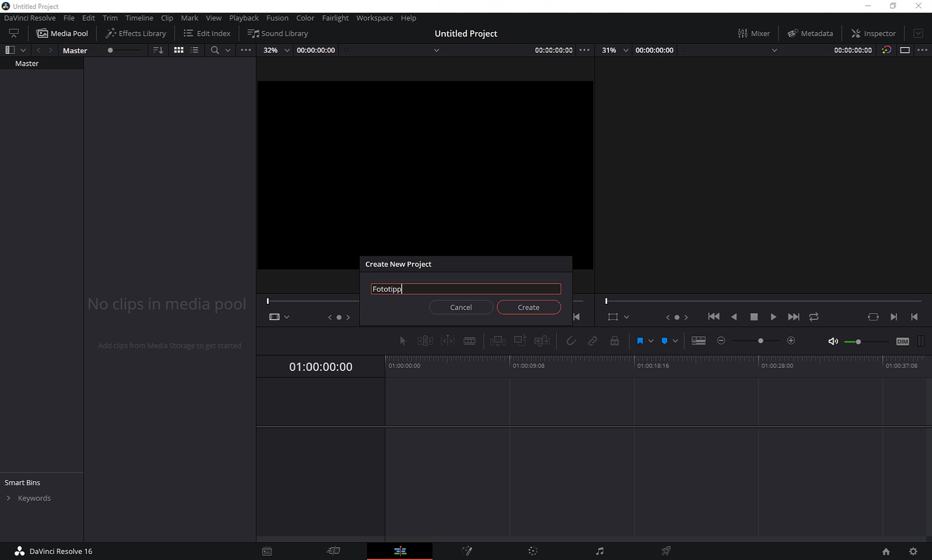Open the Playback menu
The height and width of the screenshot is (560, 932).
click(244, 18)
